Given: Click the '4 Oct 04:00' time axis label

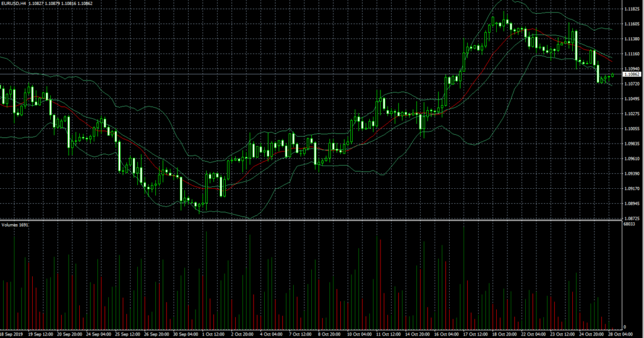Looking at the screenshot, I should [x=272, y=334].
